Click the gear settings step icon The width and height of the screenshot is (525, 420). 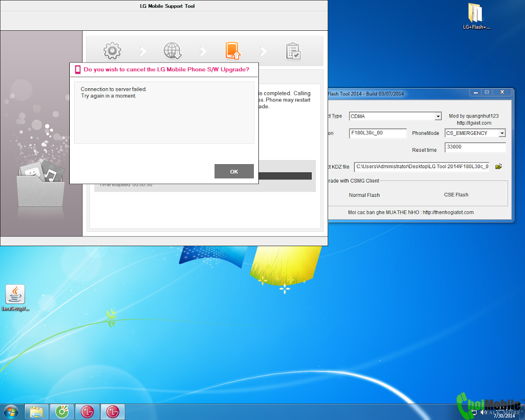(112, 51)
